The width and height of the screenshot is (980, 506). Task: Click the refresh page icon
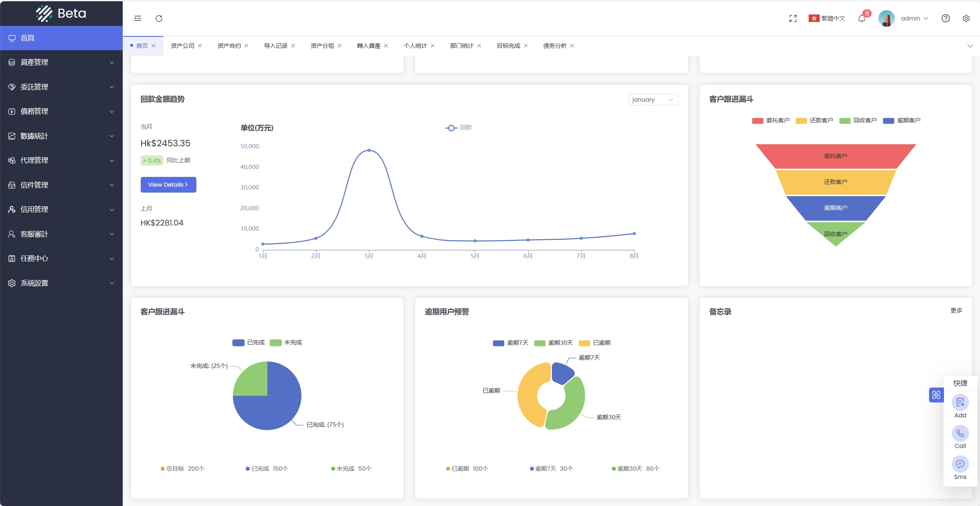tap(159, 18)
